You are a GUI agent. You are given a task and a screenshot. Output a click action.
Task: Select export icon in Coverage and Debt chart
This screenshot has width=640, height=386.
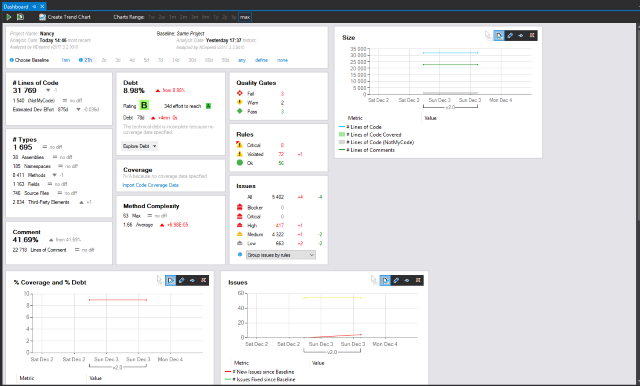click(x=171, y=280)
